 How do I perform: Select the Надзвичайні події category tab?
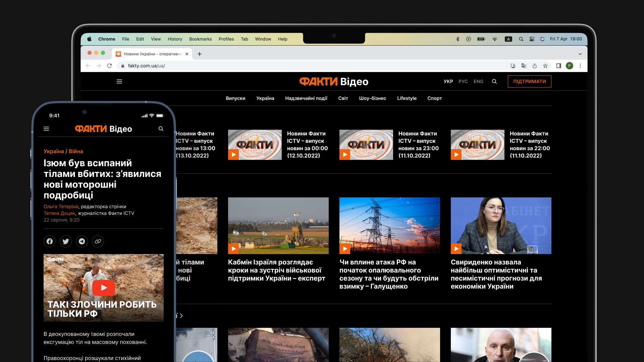tap(306, 98)
